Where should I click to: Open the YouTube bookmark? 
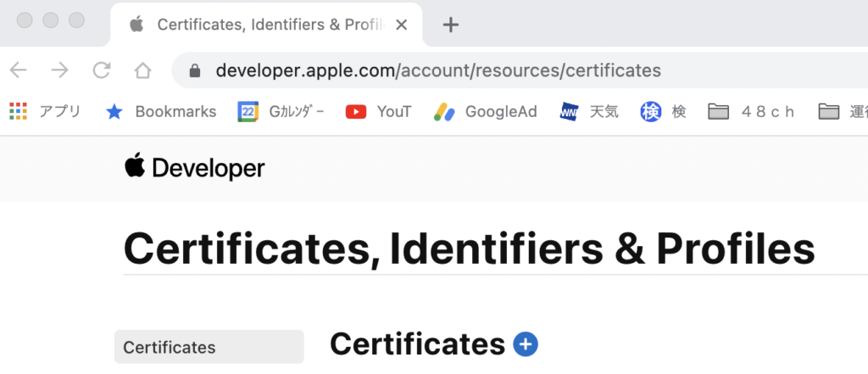click(378, 111)
